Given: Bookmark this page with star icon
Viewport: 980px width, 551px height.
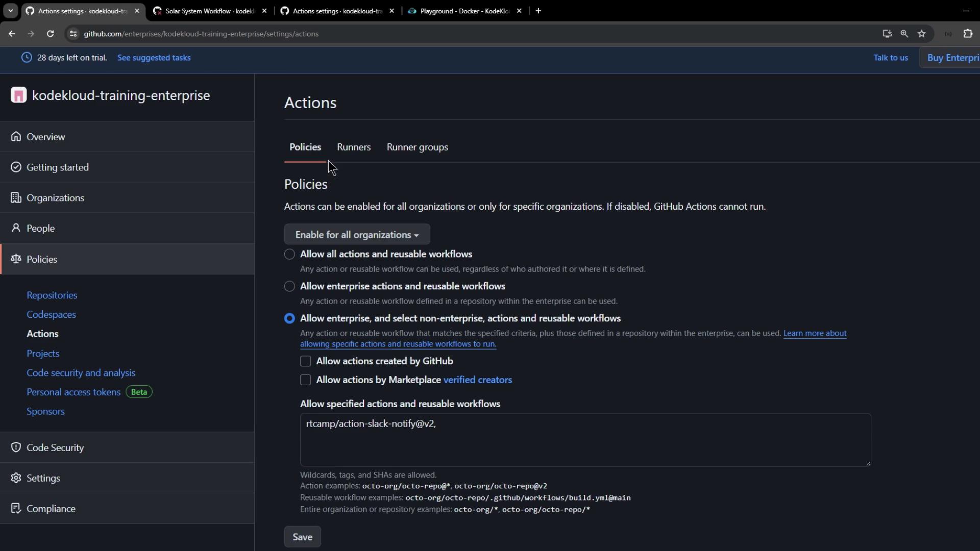Looking at the screenshot, I should point(921,34).
